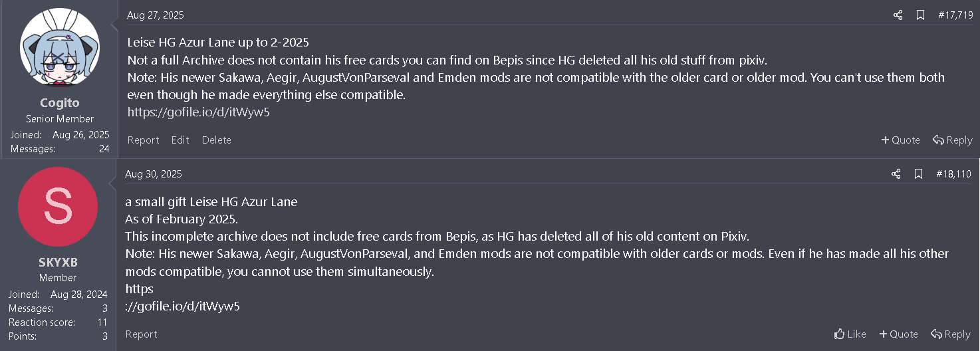Open Cogito's anime avatar image
Viewport: 980px width, 351px height.
point(60,48)
